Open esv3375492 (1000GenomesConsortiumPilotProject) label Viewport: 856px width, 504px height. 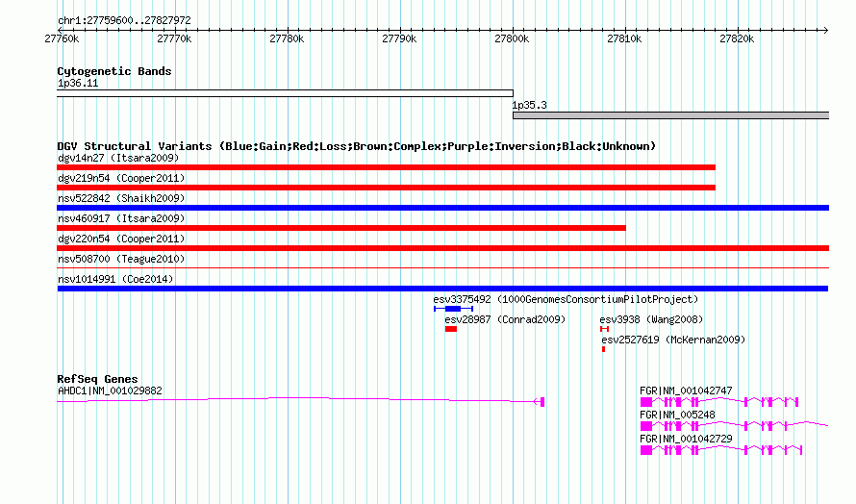566,299
